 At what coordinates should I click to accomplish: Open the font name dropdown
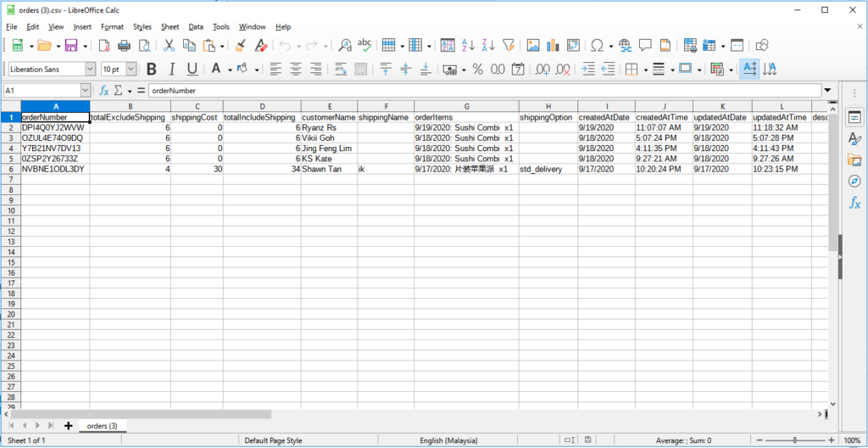click(90, 70)
